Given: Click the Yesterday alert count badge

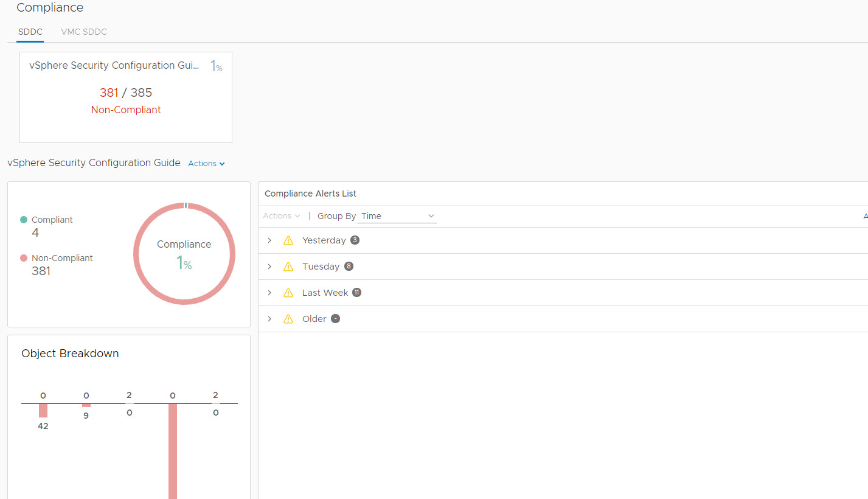Looking at the screenshot, I should [355, 240].
